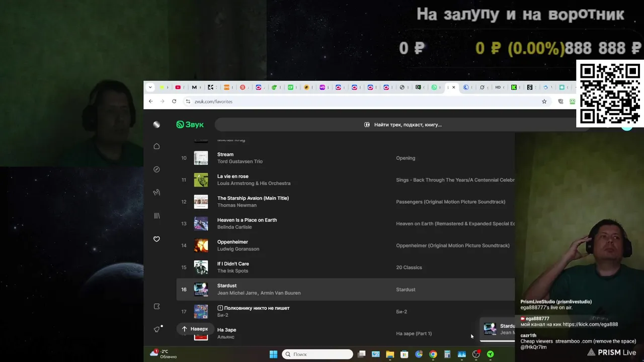This screenshot has height=362, width=644.
Task: Select the Stream album cover thumbnail
Action: (201, 158)
